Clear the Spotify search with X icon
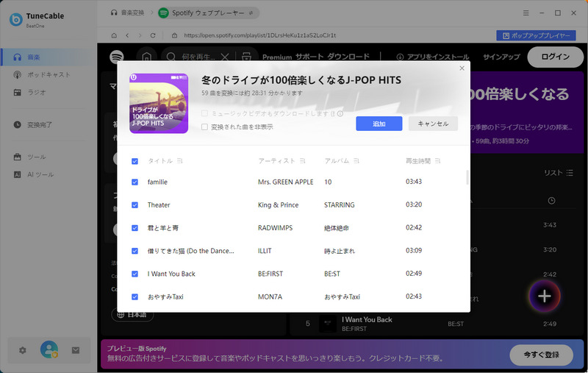This screenshot has width=588, height=373. (x=225, y=57)
